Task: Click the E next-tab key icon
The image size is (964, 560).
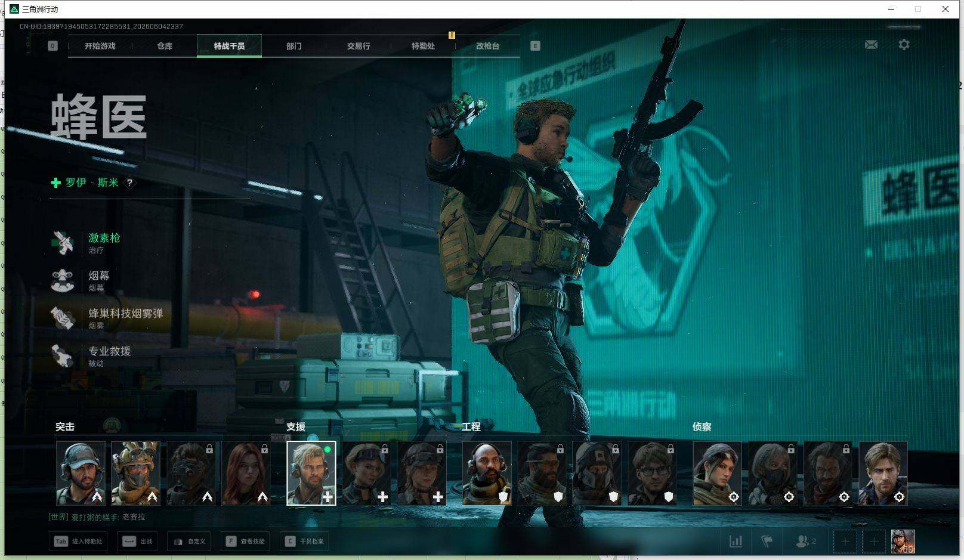Action: pos(535,46)
